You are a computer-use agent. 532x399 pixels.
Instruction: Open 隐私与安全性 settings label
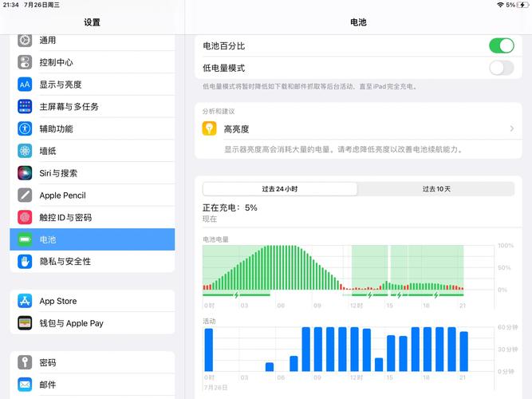pos(65,262)
